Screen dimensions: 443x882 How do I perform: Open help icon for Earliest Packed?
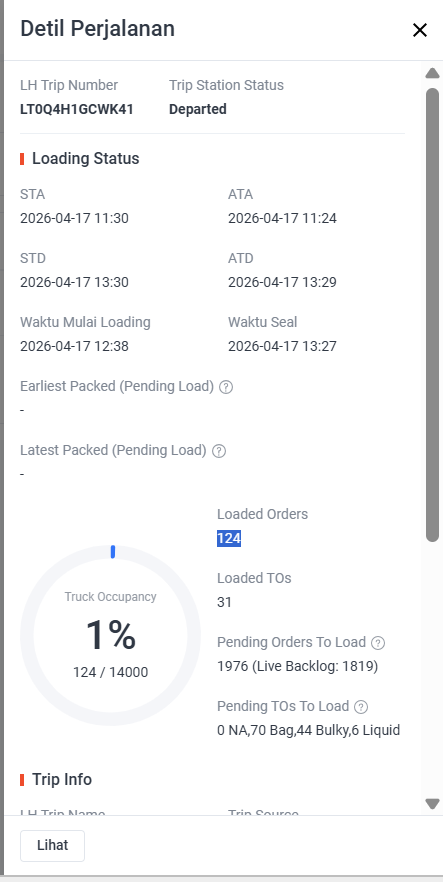pyautogui.click(x=226, y=387)
